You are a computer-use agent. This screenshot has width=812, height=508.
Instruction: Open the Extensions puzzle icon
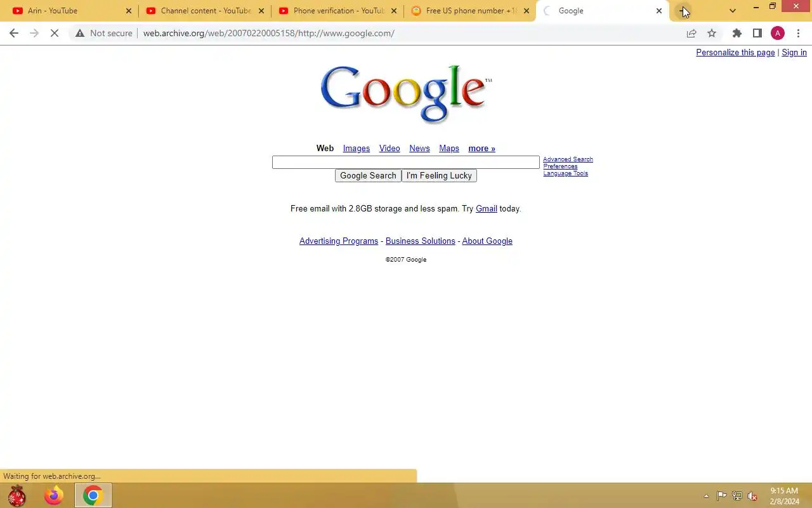(x=737, y=33)
